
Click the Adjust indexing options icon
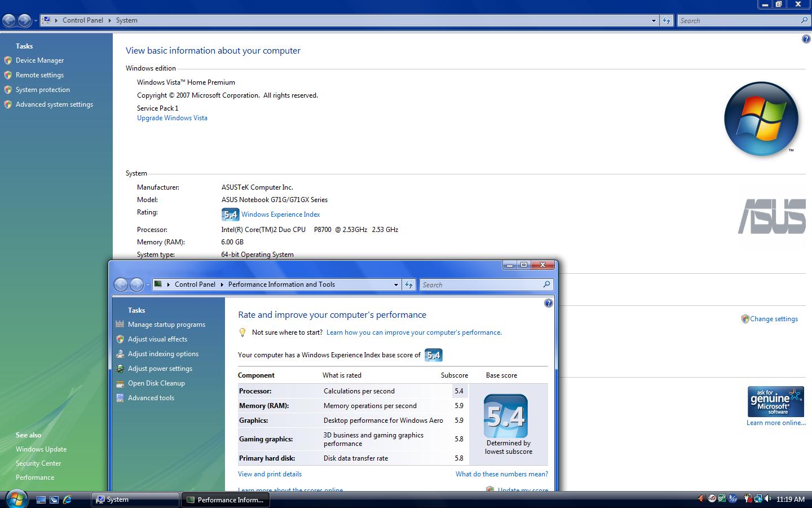120,354
